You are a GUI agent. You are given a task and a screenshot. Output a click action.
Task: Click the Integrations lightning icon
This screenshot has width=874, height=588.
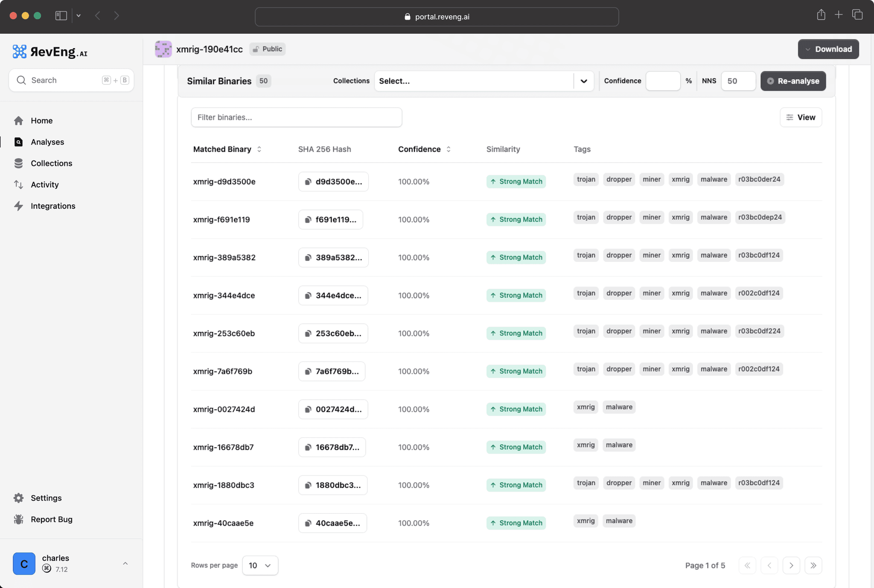[x=19, y=206]
